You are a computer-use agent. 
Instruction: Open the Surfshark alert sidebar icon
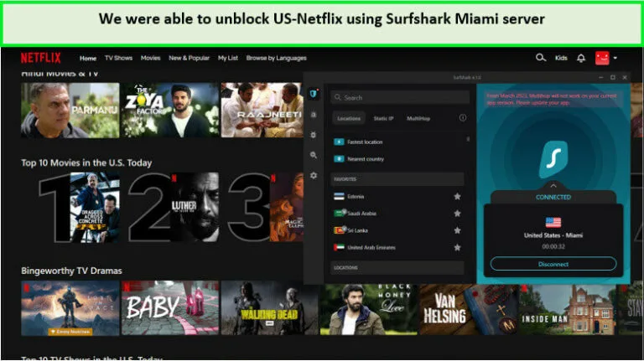(314, 115)
